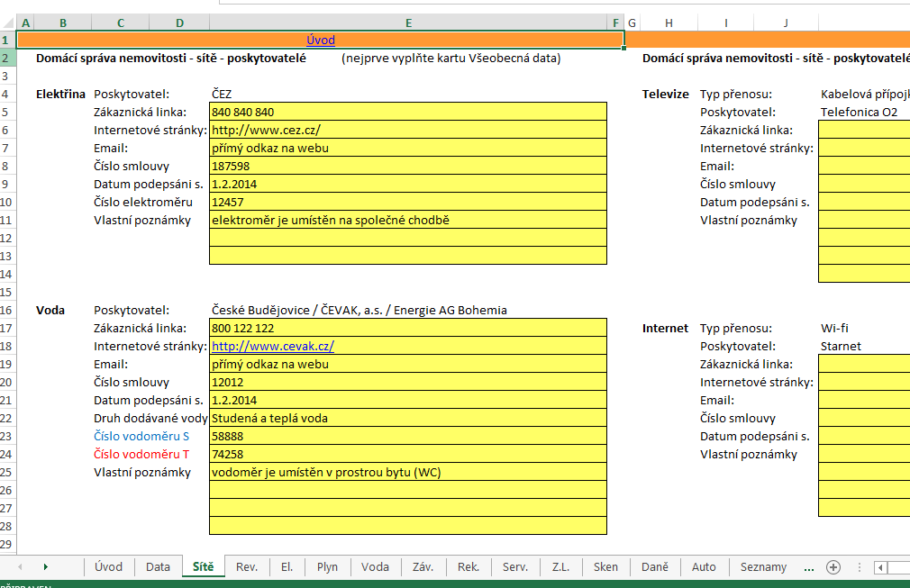Viewport: 910px width, 588px height.
Task: Open the Auto sheet tab
Action: tap(704, 567)
